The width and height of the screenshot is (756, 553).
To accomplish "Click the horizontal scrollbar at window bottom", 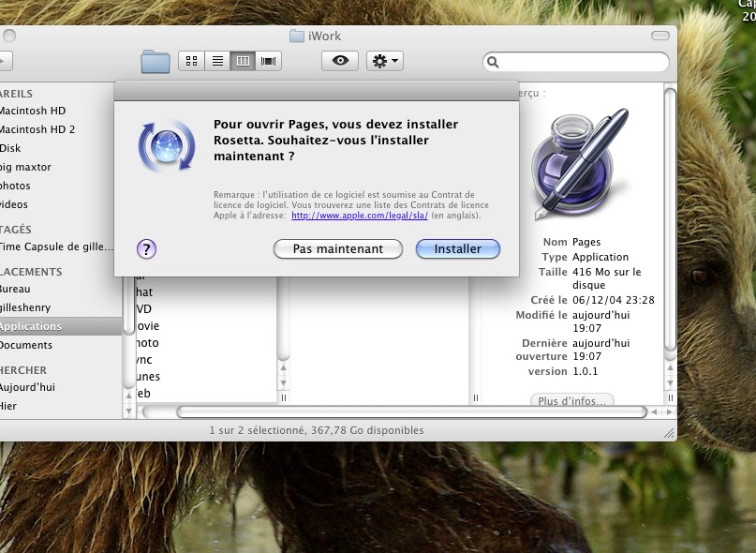I will 410,411.
